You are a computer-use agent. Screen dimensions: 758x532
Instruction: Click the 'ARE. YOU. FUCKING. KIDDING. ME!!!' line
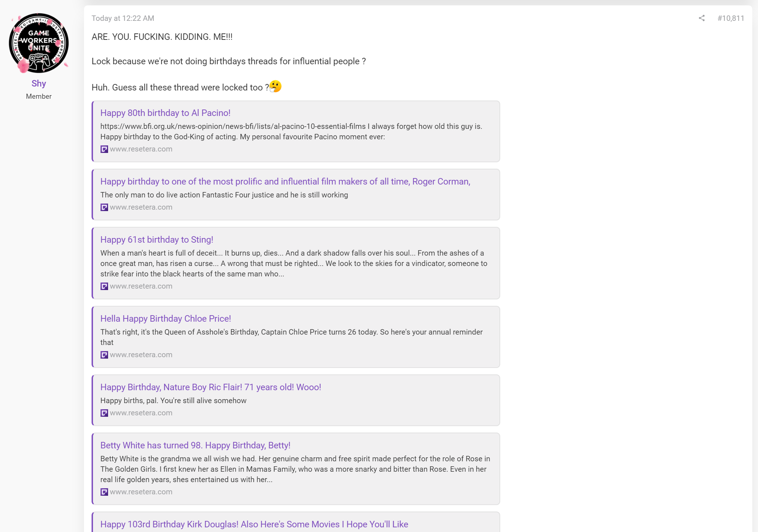tap(162, 37)
